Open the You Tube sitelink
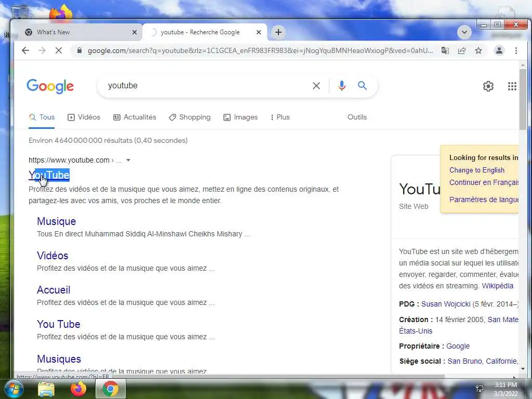This screenshot has height=399, width=532. click(x=59, y=324)
